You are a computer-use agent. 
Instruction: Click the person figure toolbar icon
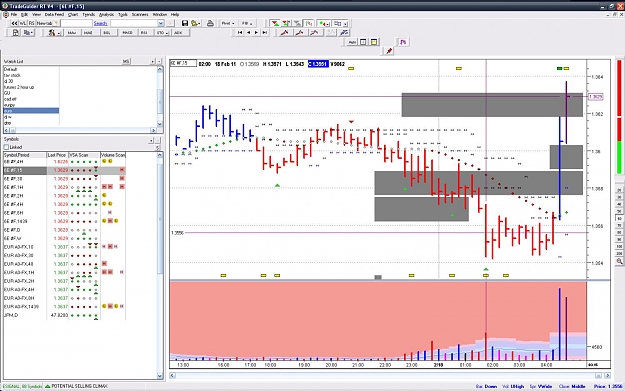point(51,33)
